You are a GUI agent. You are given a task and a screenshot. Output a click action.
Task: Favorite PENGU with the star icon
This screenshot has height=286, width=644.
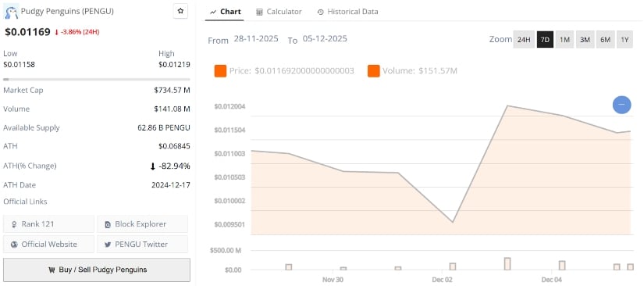180,12
